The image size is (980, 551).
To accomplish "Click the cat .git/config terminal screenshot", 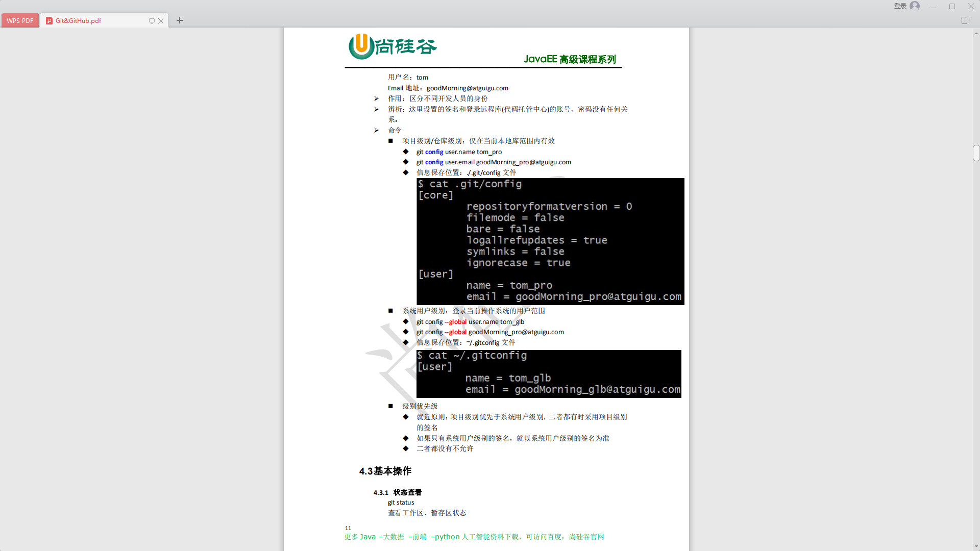I will pyautogui.click(x=550, y=241).
